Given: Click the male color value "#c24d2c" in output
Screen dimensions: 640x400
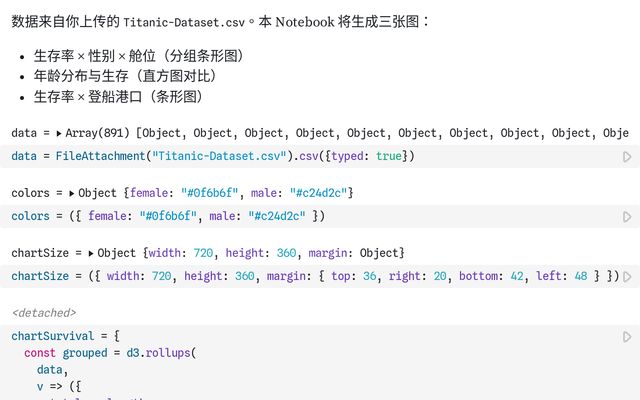Looking at the screenshot, I should (318, 193).
